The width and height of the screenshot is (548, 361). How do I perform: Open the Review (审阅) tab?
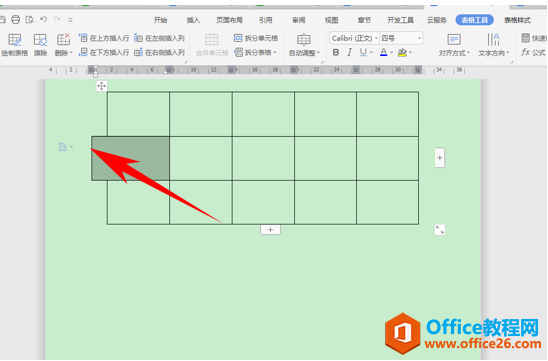298,20
